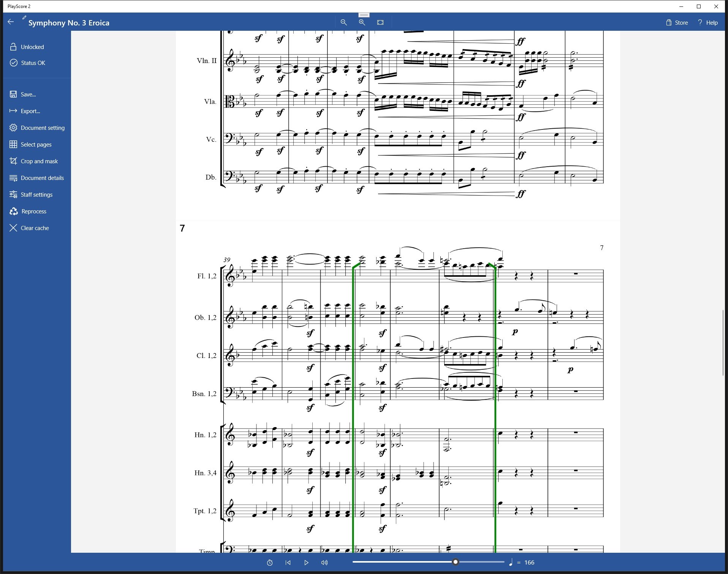The height and width of the screenshot is (574, 728).
Task: Mute playback with the speaker icon
Action: pyautogui.click(x=324, y=562)
